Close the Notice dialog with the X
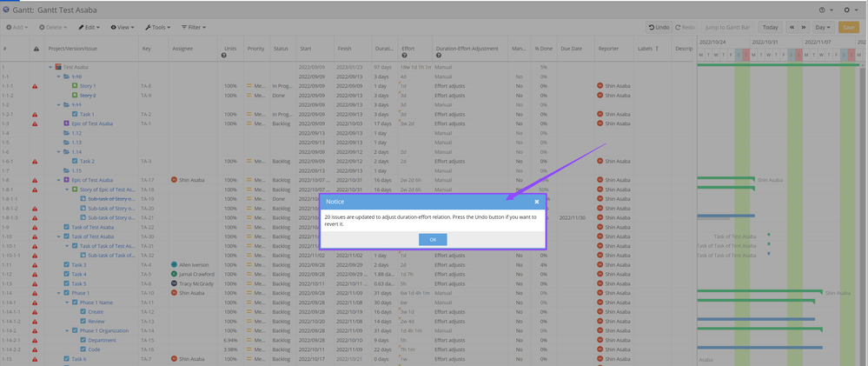Image resolution: width=868 pixels, height=366 pixels. pyautogui.click(x=536, y=202)
